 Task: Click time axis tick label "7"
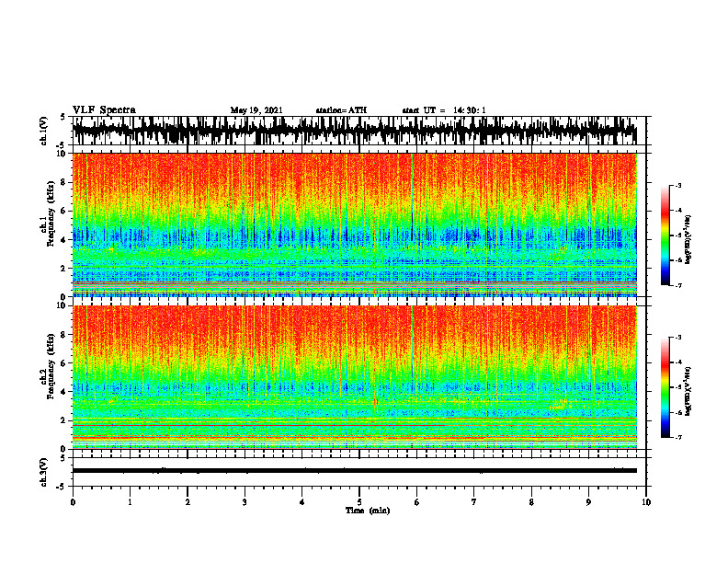(x=474, y=502)
